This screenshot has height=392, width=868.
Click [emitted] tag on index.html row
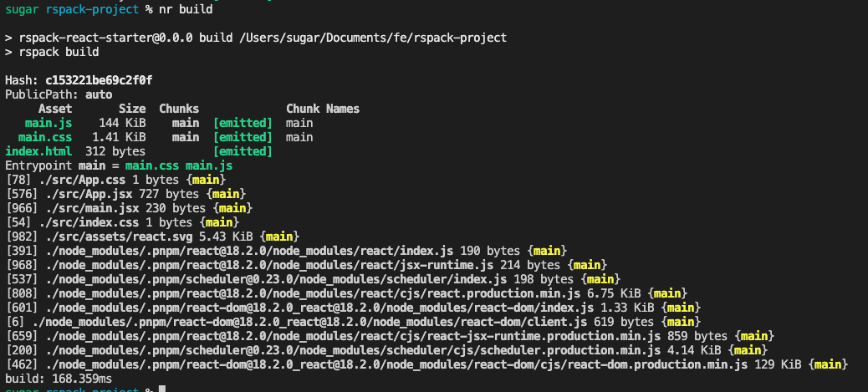(x=243, y=151)
